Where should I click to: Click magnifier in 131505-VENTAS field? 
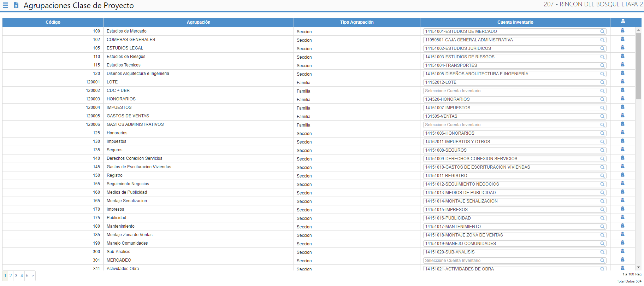602,116
